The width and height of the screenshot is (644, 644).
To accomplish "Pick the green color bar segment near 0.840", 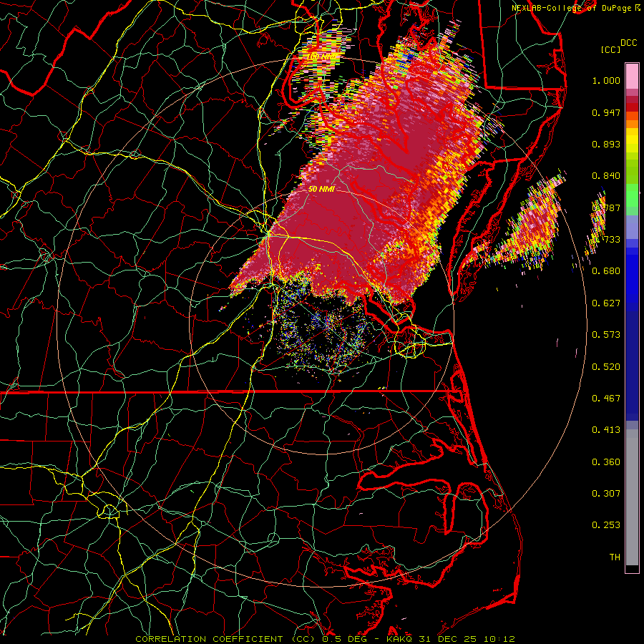I will pyautogui.click(x=632, y=172).
